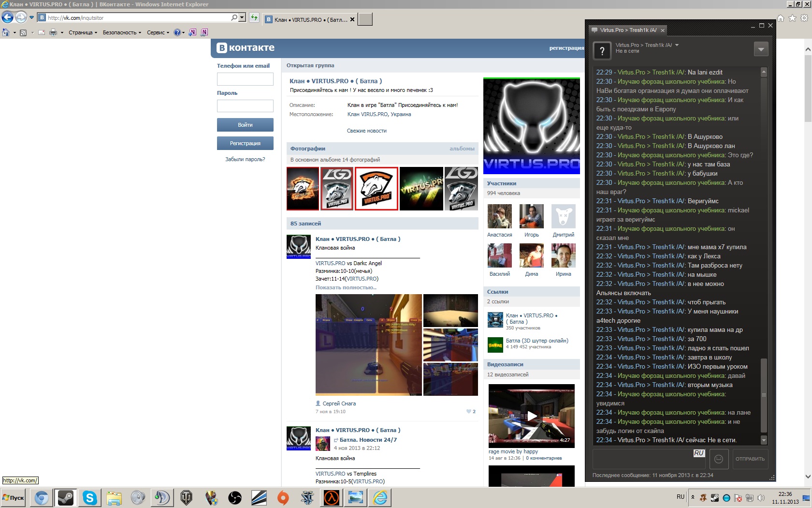
Task: Click the Пароль input field
Action: point(245,106)
